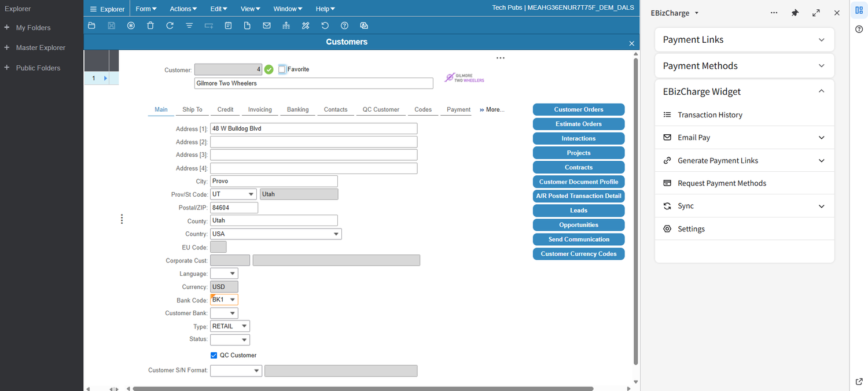Image resolution: width=868 pixels, height=391 pixels.
Task: Open the Form menu
Action: click(x=146, y=9)
